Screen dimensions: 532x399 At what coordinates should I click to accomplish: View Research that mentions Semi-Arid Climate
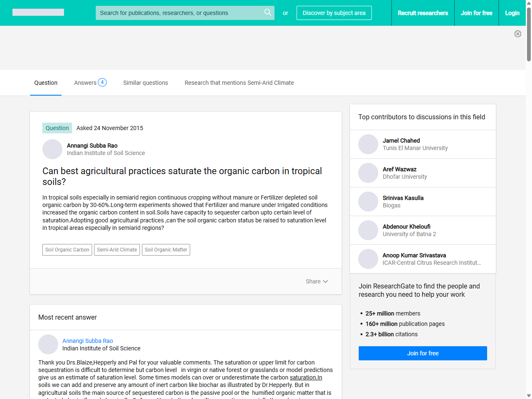coord(239,83)
